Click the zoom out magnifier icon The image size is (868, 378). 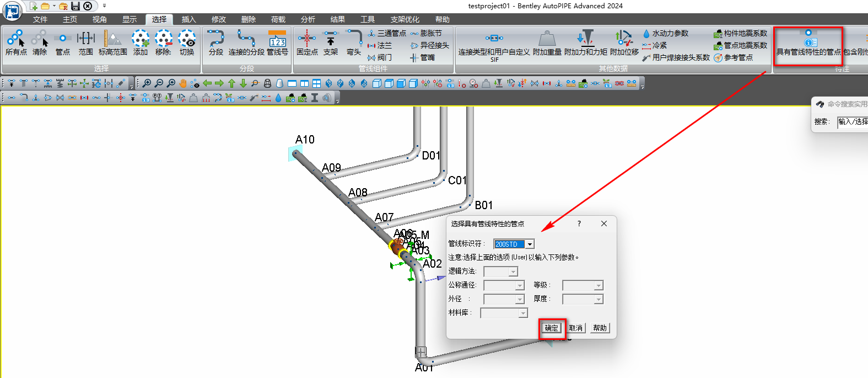click(x=159, y=83)
